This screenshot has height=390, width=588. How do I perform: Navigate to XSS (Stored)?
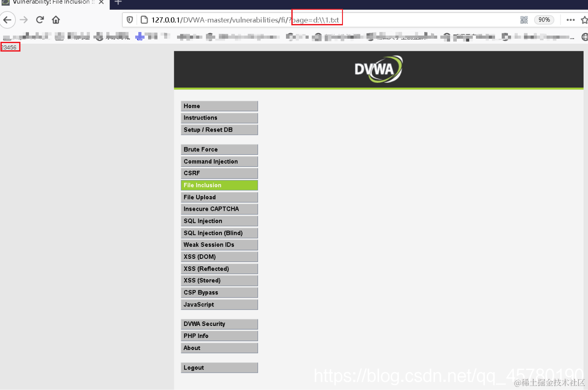point(219,281)
